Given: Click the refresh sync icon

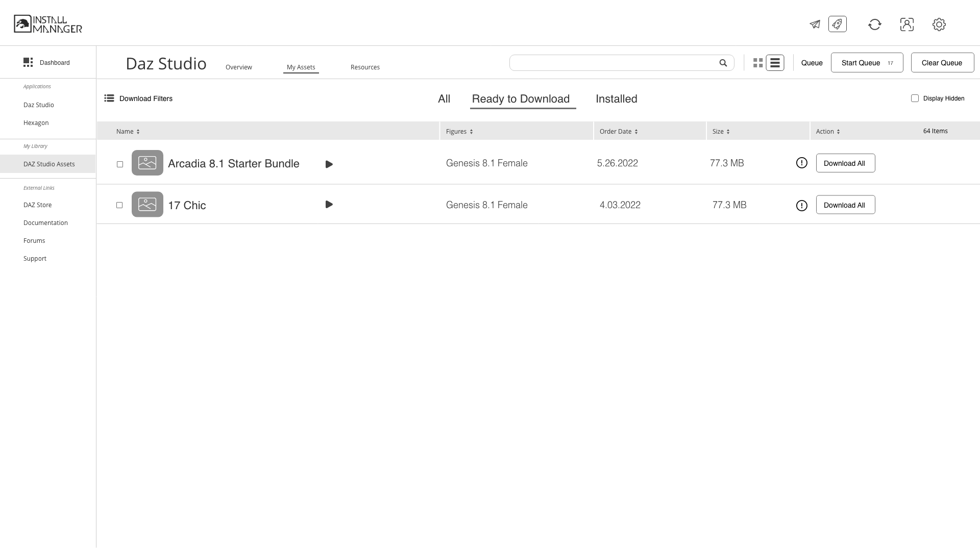Looking at the screenshot, I should point(875,24).
